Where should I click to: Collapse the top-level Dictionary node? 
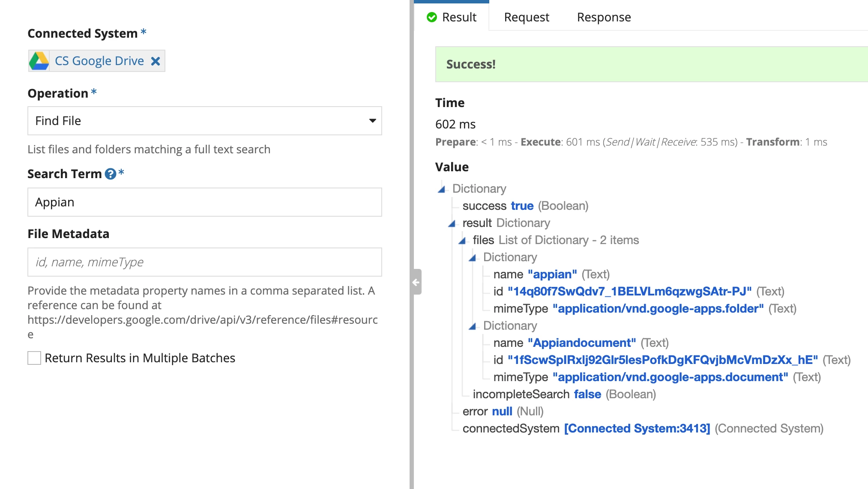coord(442,189)
